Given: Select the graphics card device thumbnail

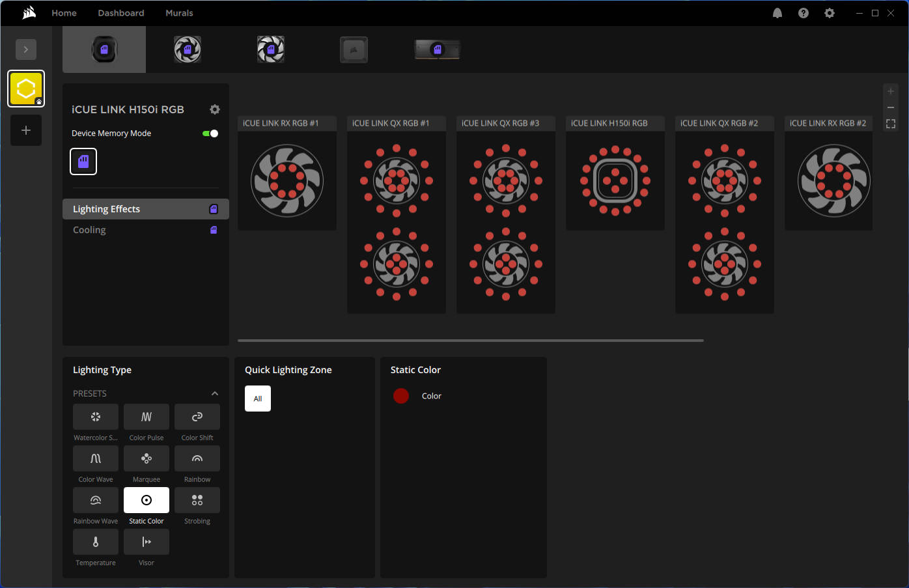Looking at the screenshot, I should pyautogui.click(x=438, y=49).
